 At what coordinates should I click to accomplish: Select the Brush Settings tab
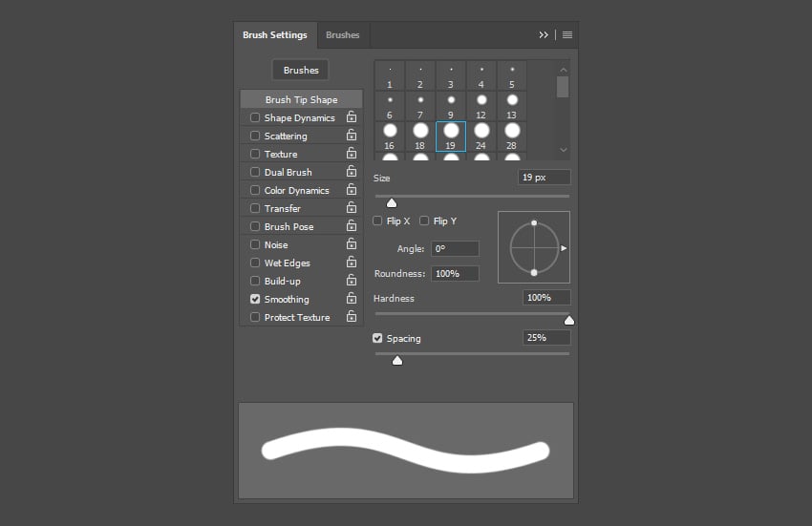[x=275, y=35]
